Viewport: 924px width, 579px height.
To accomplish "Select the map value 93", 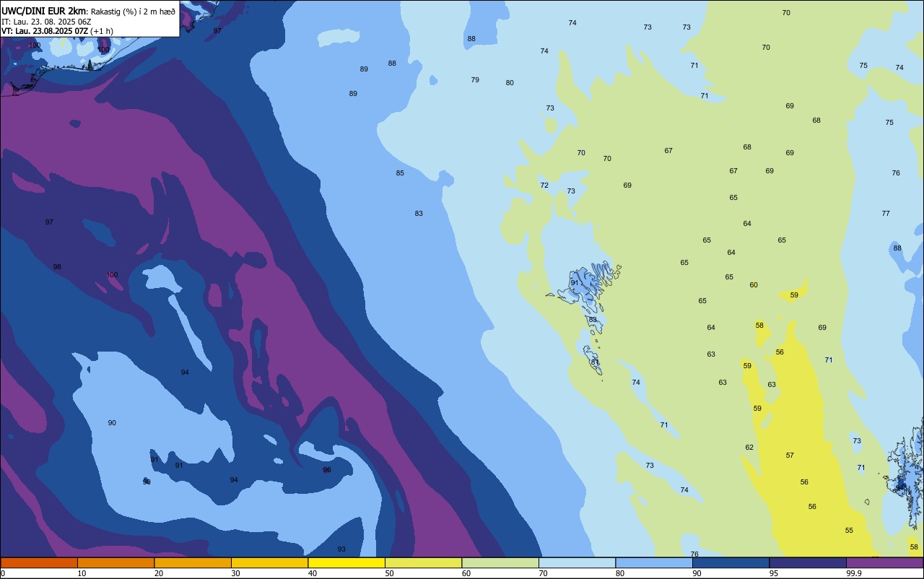I will [x=341, y=549].
